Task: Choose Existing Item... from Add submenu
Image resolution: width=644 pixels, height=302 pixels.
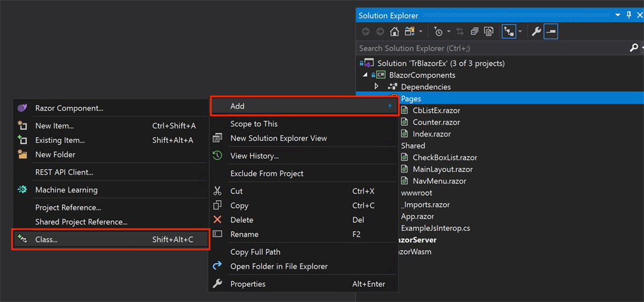Action: point(111,140)
